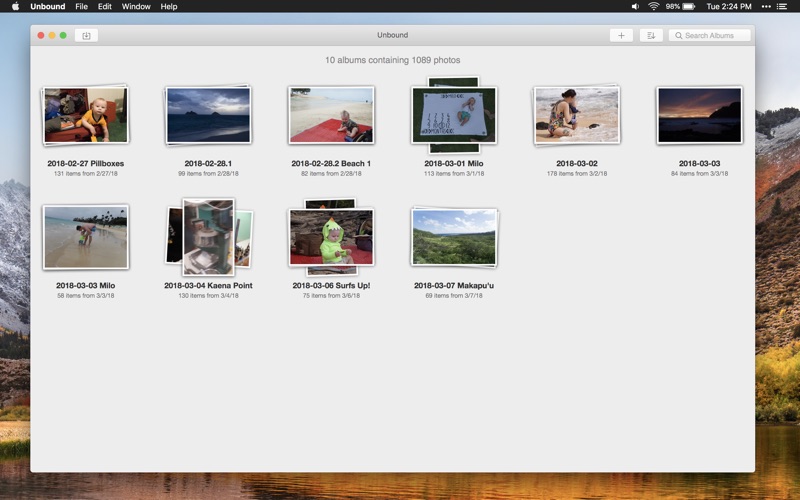
Task: Open the Notification Center icon
Action: (782, 6)
